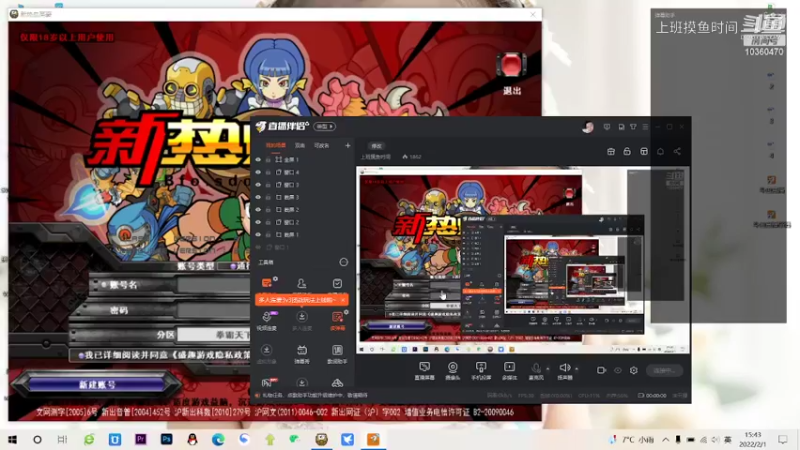Screen dimensions: 800x450
Task: Mute the microphone in the stream toolbar
Action: [x=536, y=371]
